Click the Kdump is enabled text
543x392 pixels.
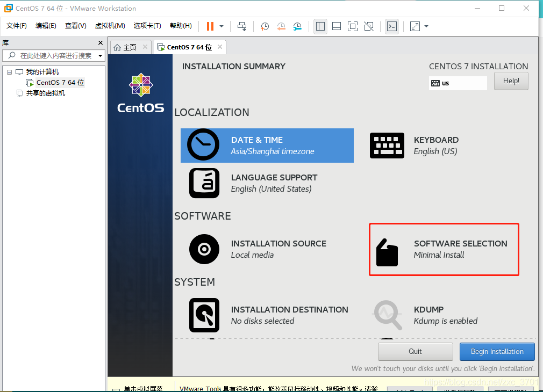click(x=445, y=321)
